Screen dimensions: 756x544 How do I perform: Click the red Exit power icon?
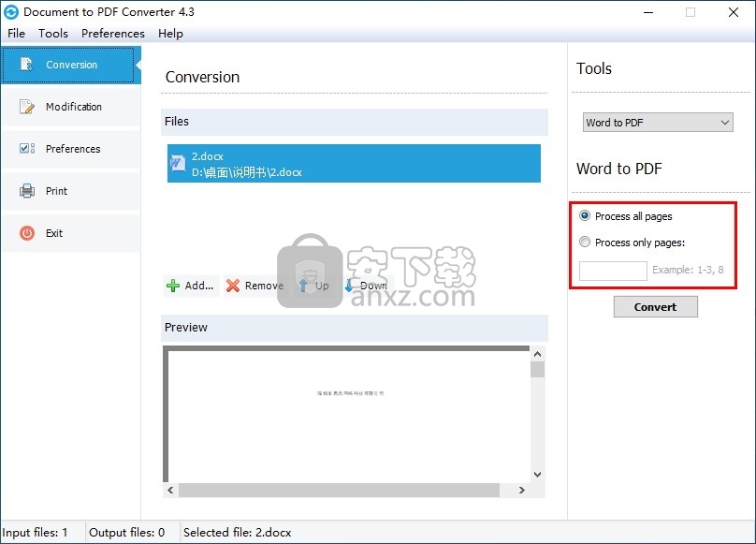27,233
